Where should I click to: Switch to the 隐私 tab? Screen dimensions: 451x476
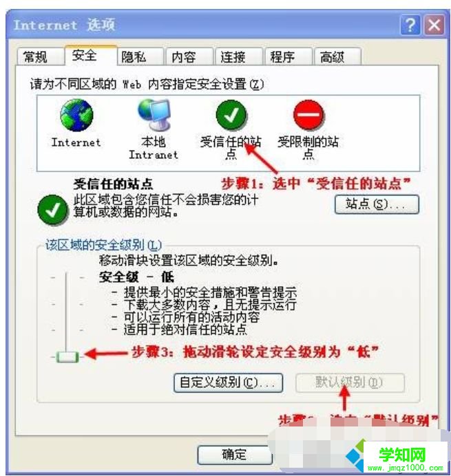[140, 57]
